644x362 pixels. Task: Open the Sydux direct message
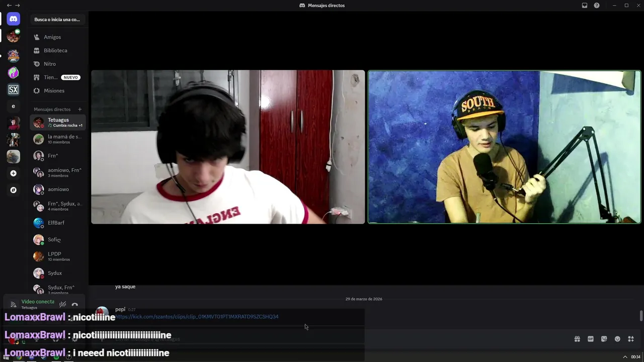coord(58,273)
